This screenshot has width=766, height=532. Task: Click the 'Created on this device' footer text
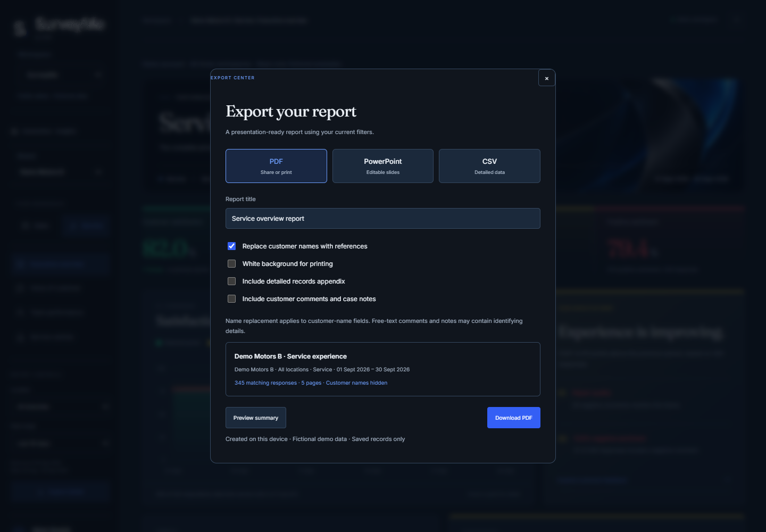[x=256, y=439]
